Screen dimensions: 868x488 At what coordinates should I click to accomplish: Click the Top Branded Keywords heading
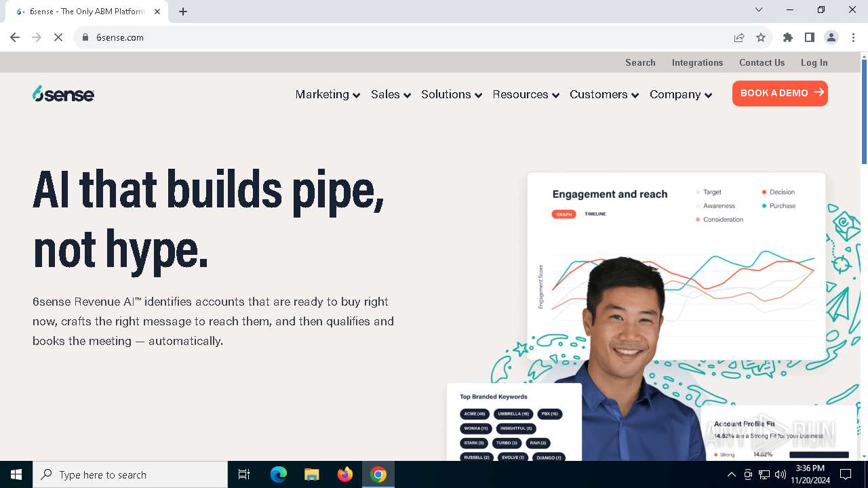click(x=494, y=397)
